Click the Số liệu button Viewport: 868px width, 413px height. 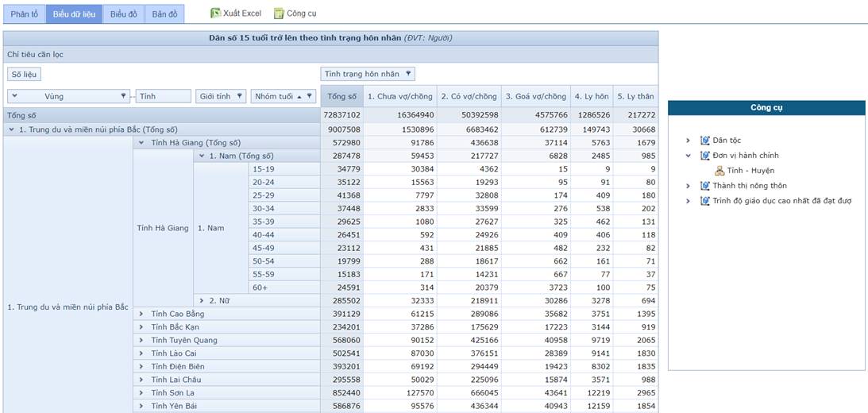(25, 74)
